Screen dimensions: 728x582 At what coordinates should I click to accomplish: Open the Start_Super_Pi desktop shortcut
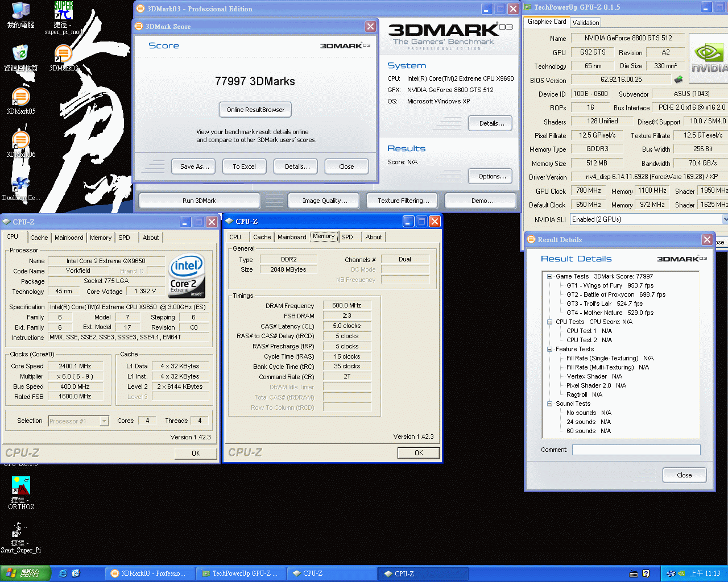[x=20, y=537]
